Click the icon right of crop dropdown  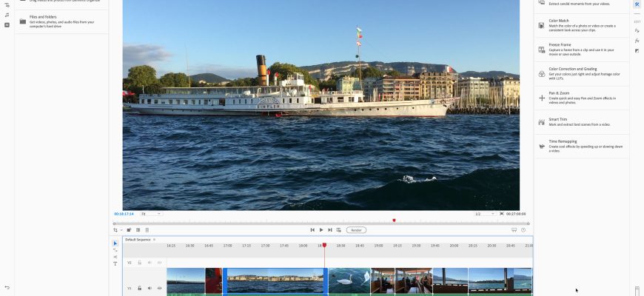129,230
